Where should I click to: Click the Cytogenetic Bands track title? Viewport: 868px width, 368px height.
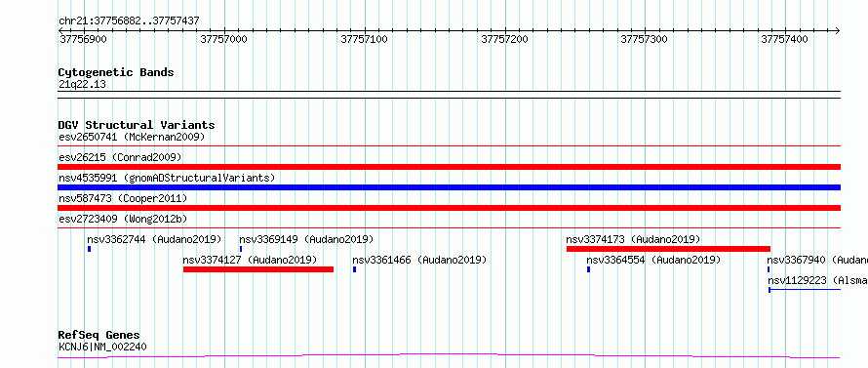116,72
